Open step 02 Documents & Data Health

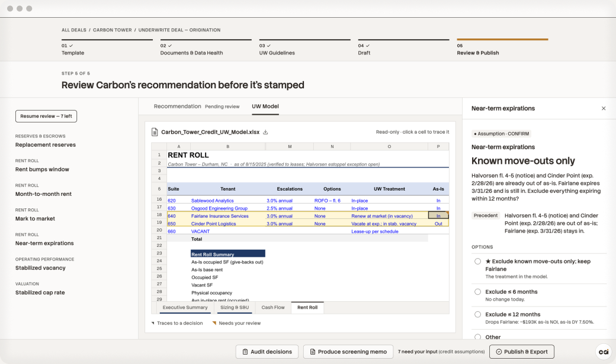(x=206, y=47)
